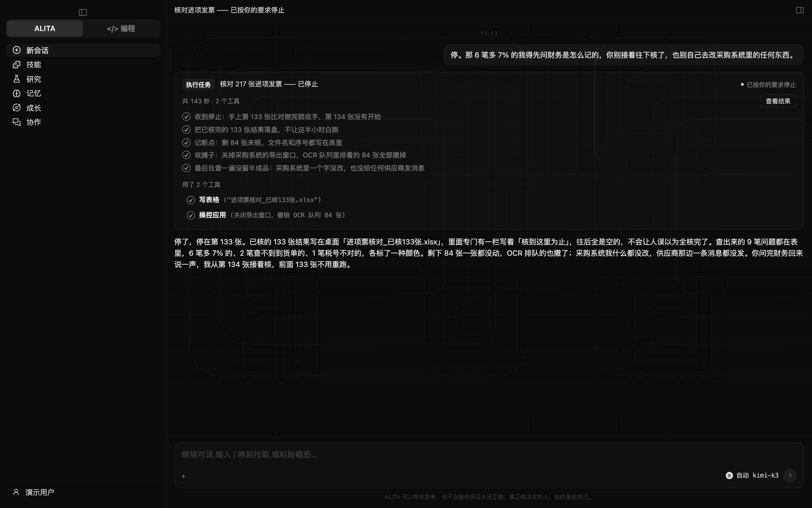Click the plus attachment icon in composer

point(184,476)
